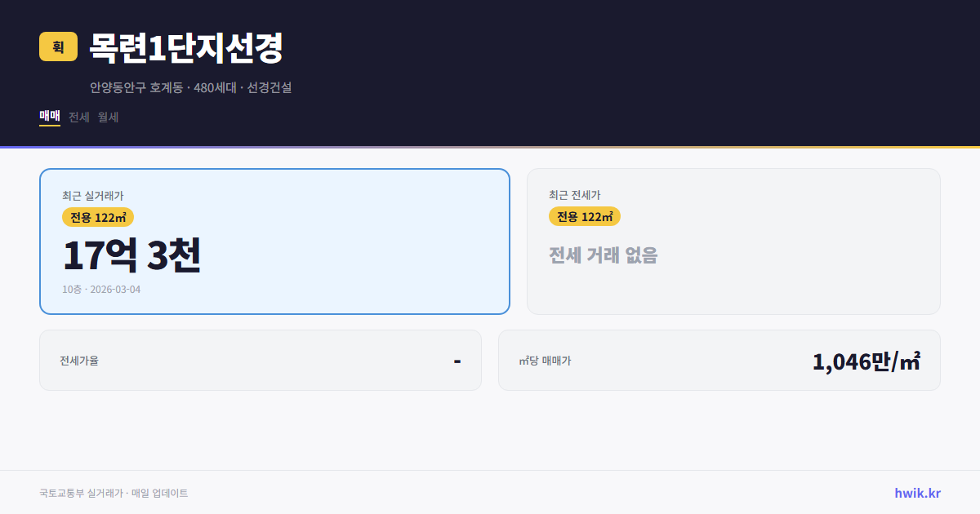
Task: Switch to the 전세 tab
Action: tap(78, 117)
